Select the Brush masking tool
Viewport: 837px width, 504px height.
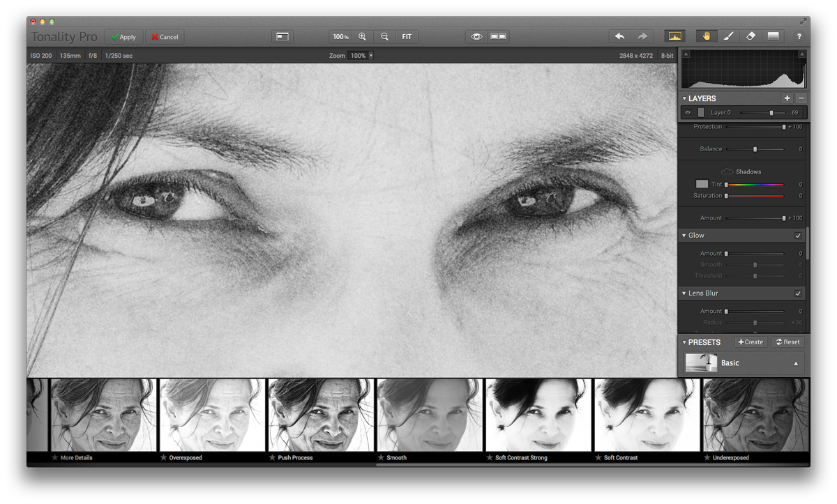(728, 36)
